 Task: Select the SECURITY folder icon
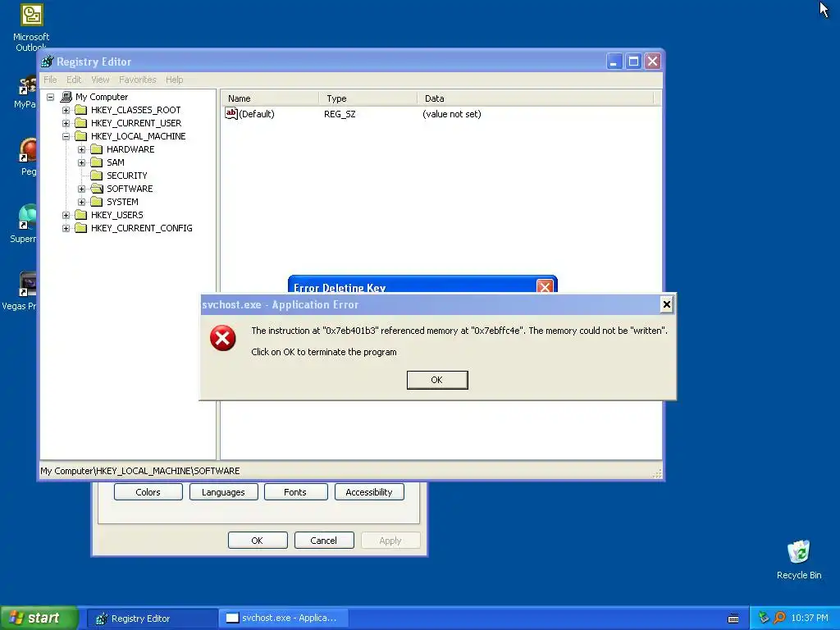[97, 176]
